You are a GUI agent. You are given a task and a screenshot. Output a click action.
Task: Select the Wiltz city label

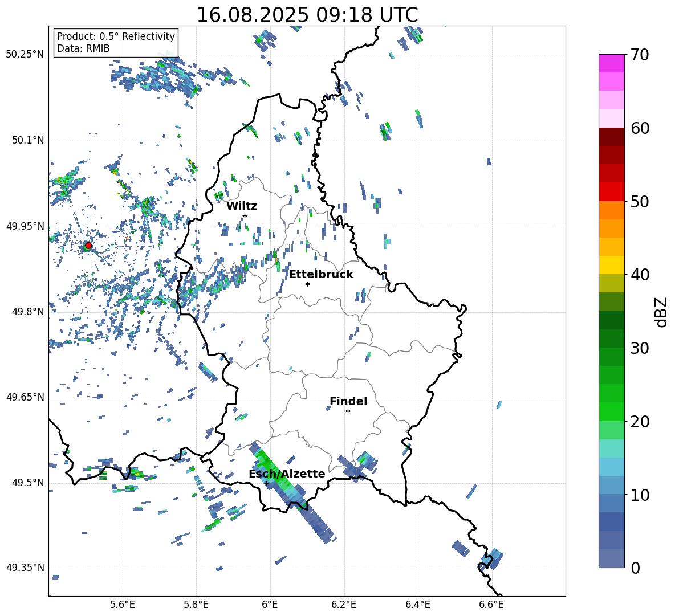[x=242, y=206]
